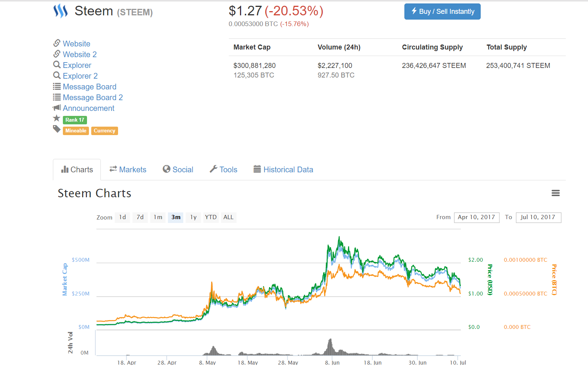Click the globe icon beside Social
Screen dimensions: 588x383
(166, 169)
